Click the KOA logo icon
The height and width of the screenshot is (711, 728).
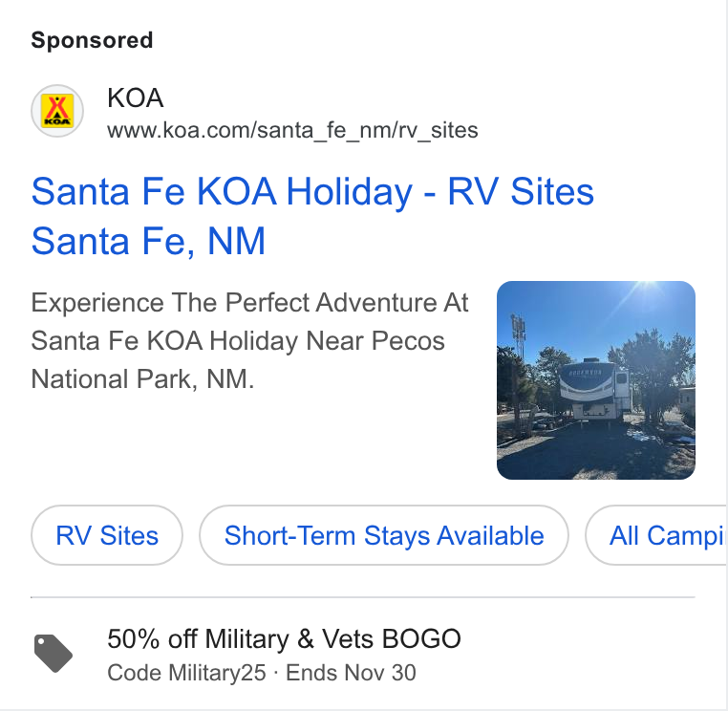point(57,111)
